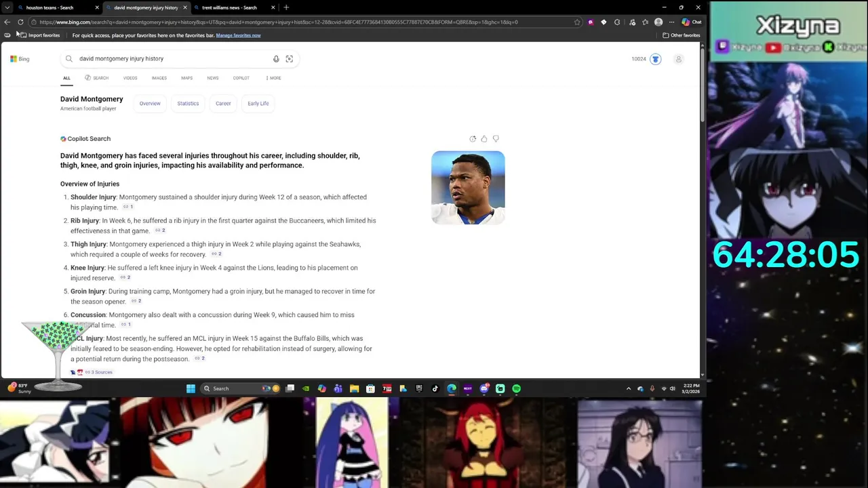This screenshot has height=488, width=868.
Task: Open a new browser tab
Action: pyautogui.click(x=286, y=7)
